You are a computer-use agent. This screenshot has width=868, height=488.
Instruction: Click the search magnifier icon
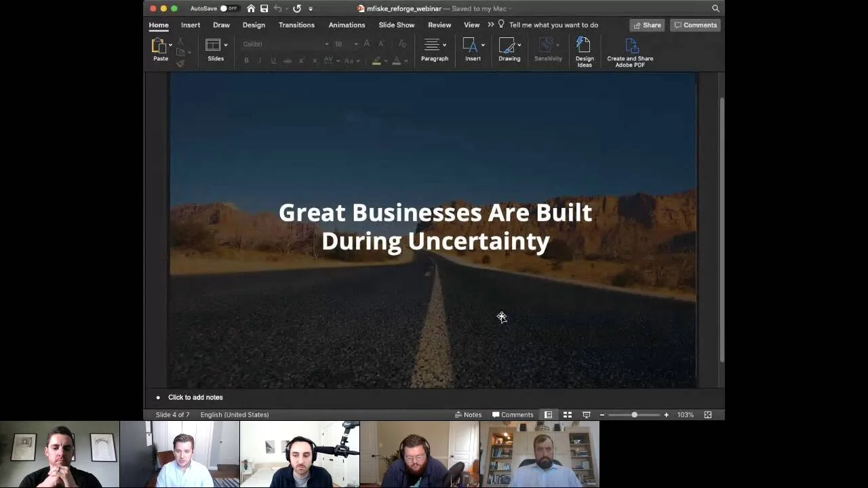pos(715,9)
